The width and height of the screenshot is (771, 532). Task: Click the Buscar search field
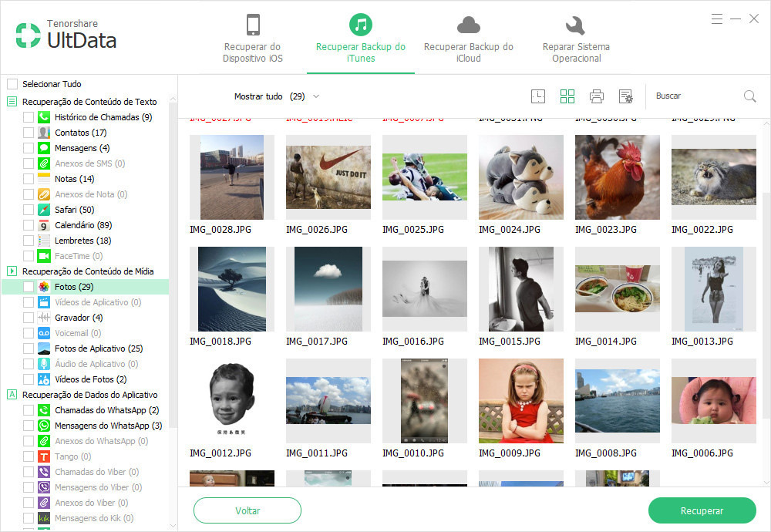(695, 96)
